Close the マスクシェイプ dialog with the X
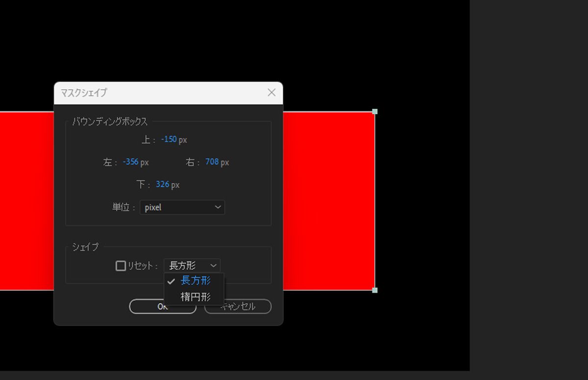 (x=272, y=92)
